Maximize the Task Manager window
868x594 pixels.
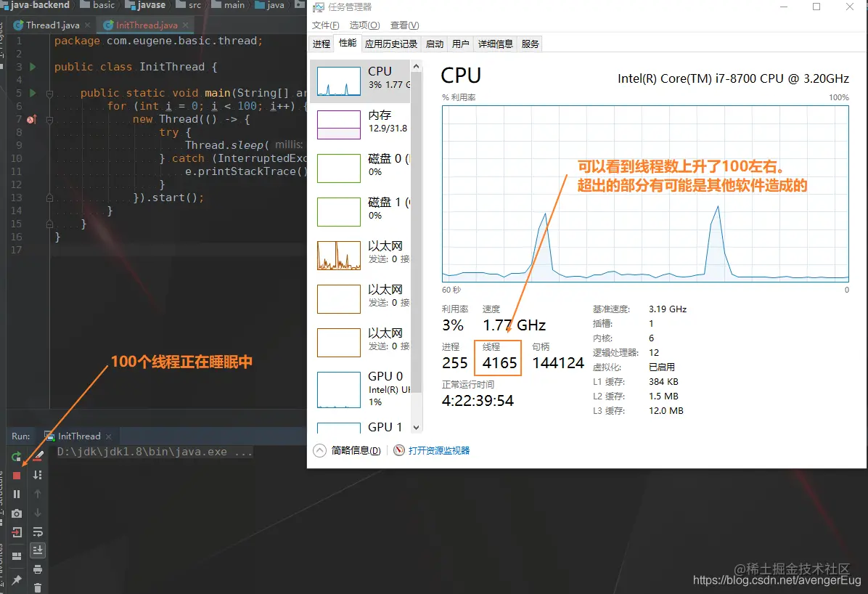coord(816,7)
